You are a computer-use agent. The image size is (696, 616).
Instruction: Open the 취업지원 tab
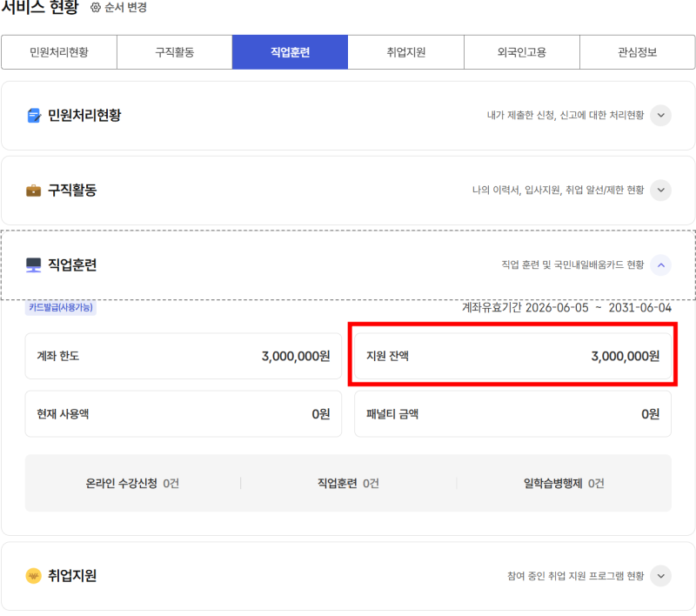tap(405, 52)
